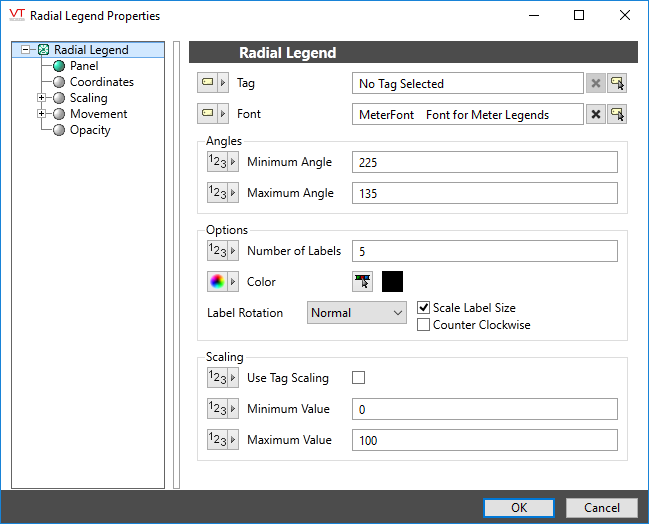
Task: Click the OK button
Action: point(518,508)
